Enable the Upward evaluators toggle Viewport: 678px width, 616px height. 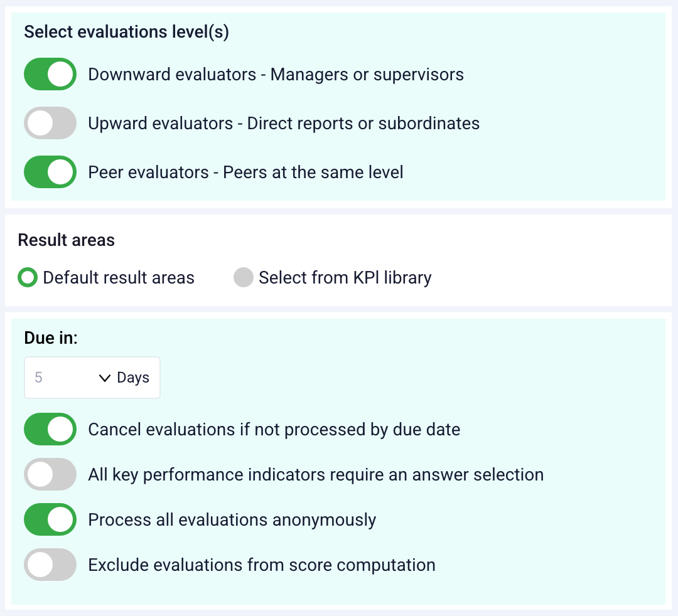tap(50, 123)
